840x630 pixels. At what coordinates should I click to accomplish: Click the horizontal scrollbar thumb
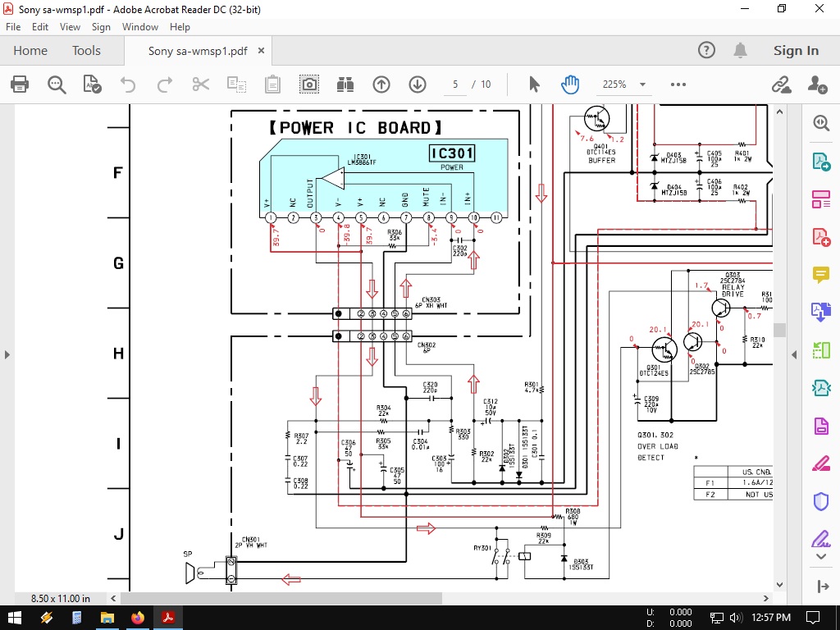point(281,598)
